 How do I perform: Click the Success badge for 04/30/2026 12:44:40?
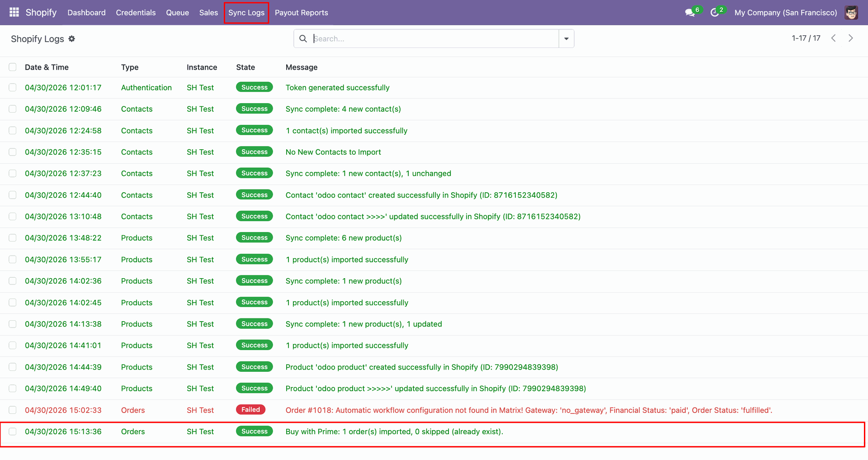click(x=255, y=195)
